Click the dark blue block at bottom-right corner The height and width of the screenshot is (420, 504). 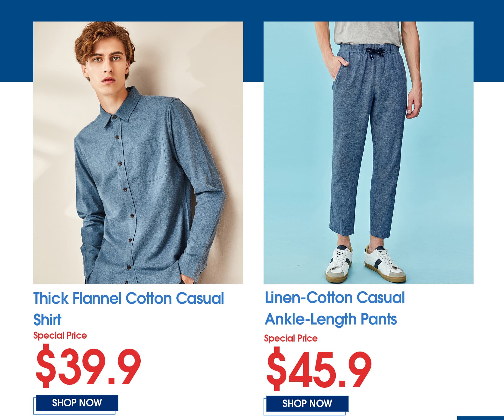tap(481, 418)
